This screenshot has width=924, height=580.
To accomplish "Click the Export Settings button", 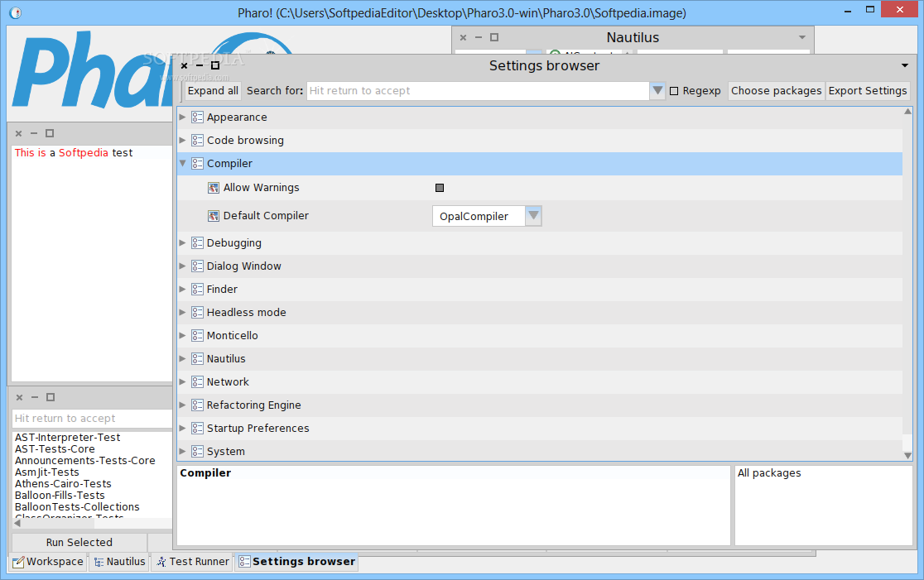I will (x=868, y=91).
